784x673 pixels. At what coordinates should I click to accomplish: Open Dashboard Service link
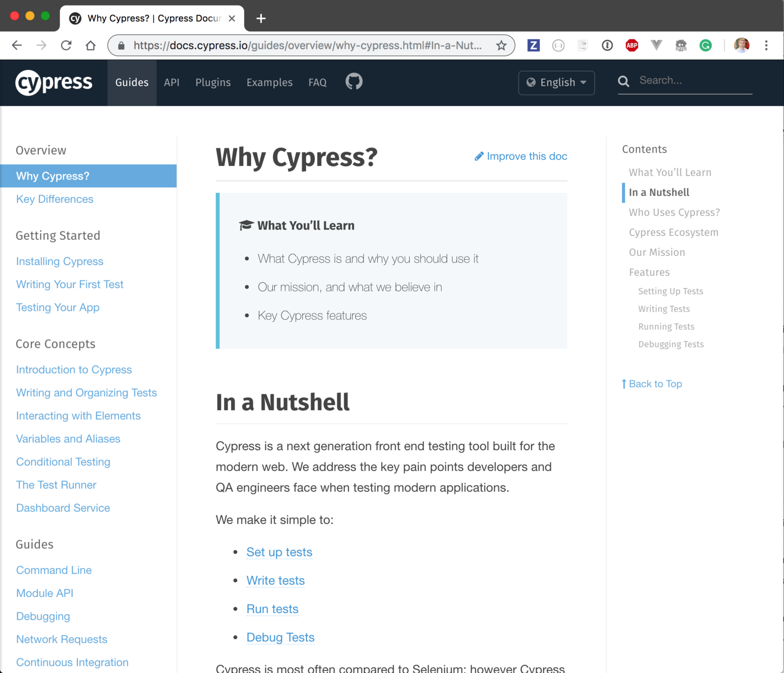[63, 507]
